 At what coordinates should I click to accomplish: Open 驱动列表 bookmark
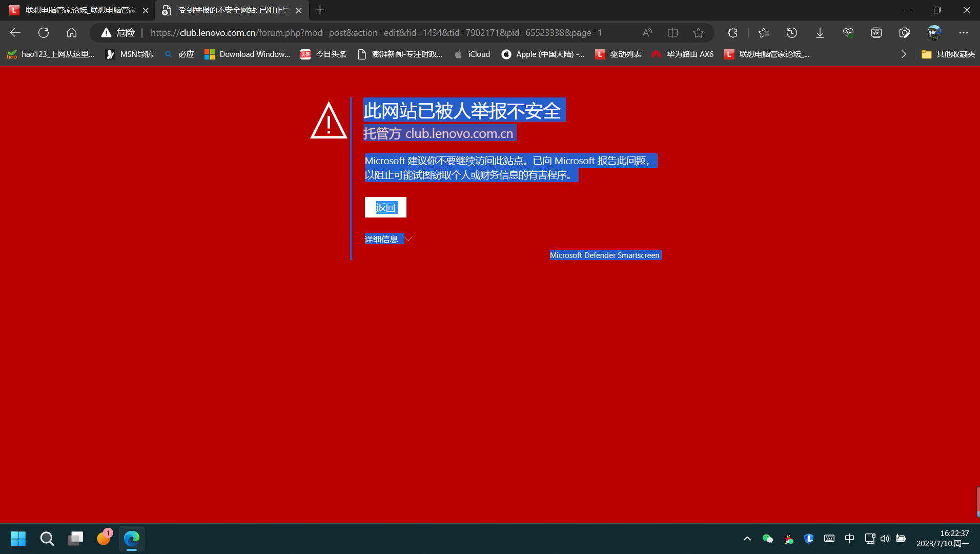(618, 54)
